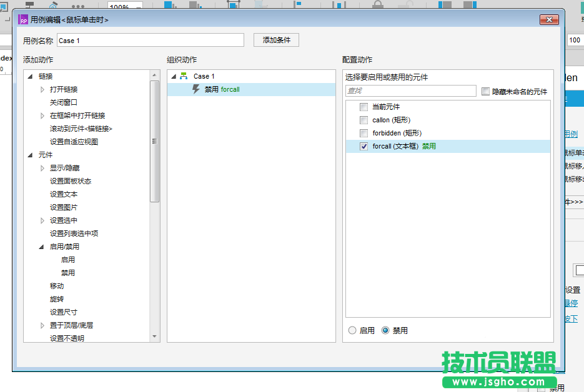Click the purple RP icon in the dialog title
Image resolution: width=584 pixels, height=392 pixels.
[x=23, y=19]
